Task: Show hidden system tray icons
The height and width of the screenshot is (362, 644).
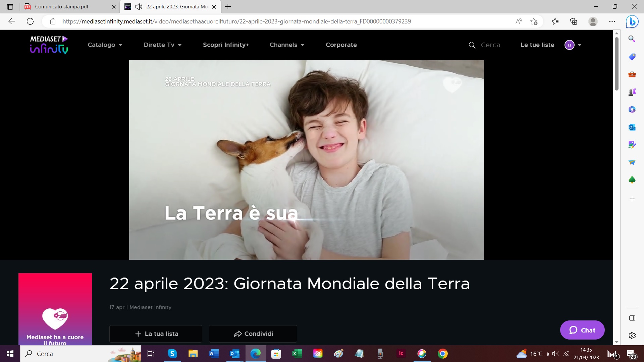Action: pyautogui.click(x=548, y=354)
